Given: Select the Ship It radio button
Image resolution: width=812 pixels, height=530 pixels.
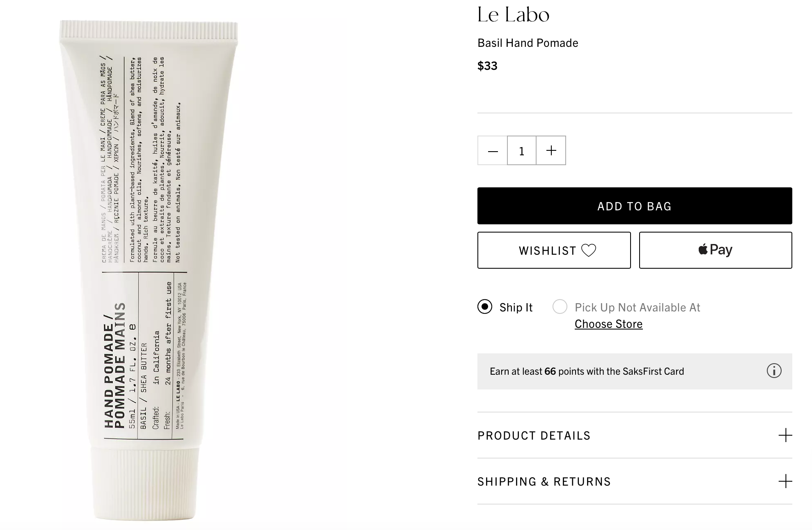Looking at the screenshot, I should [x=485, y=307].
